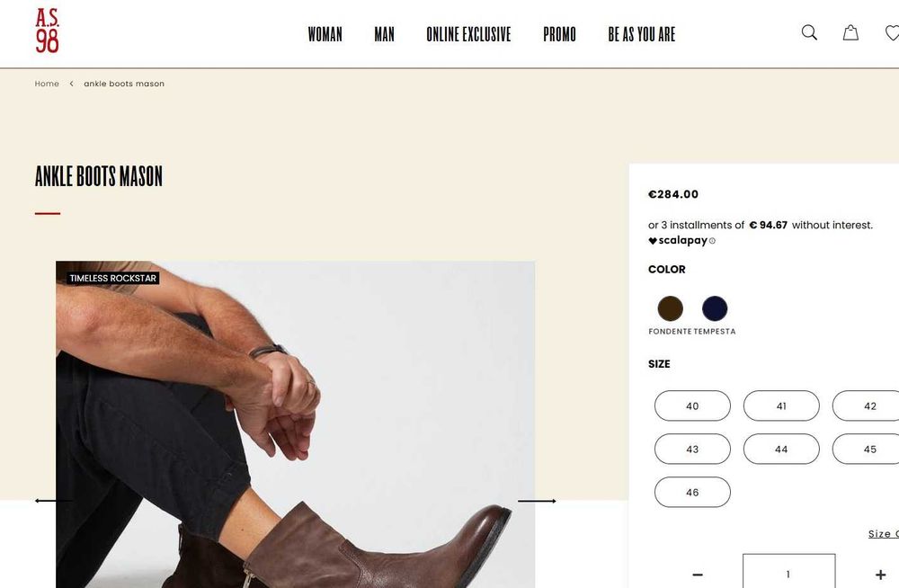This screenshot has height=588, width=899.
Task: Choose size 46
Action: click(x=692, y=492)
